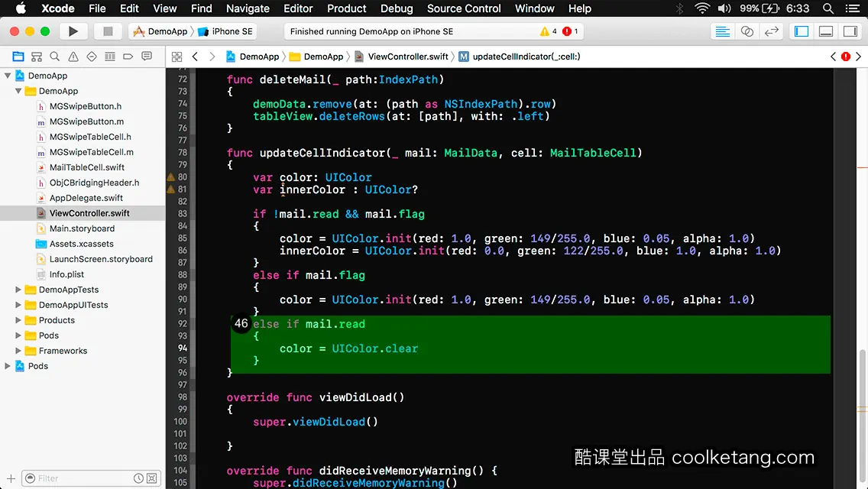
Task: Click warning marker on line 80
Action: point(171,177)
